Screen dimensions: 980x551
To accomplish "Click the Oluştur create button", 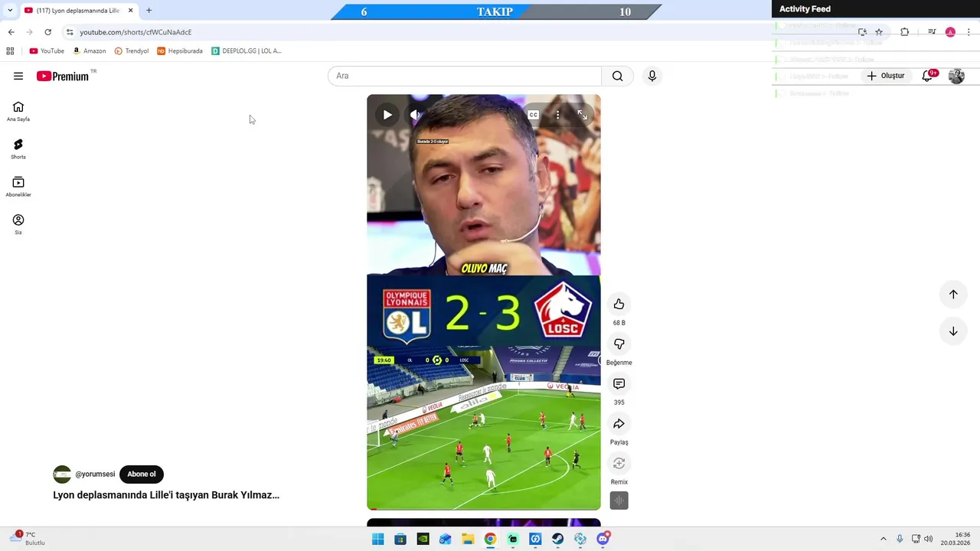I will 886,76.
